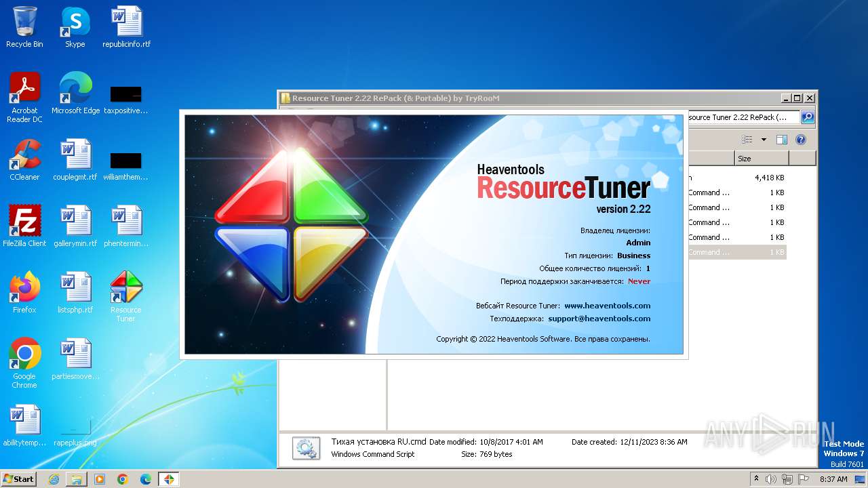
Task: Open the Google Chrome desktop shortcut
Action: click(x=24, y=363)
